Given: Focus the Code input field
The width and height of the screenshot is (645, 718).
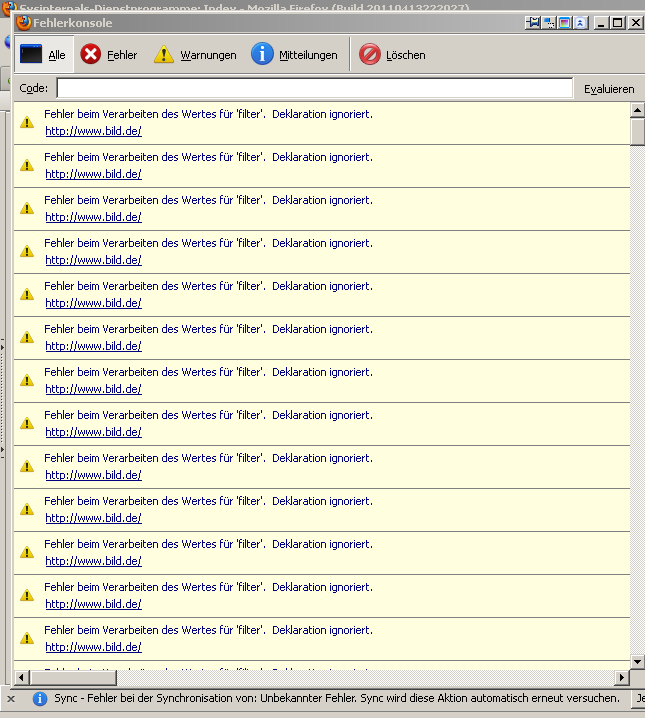Looking at the screenshot, I should [x=314, y=88].
